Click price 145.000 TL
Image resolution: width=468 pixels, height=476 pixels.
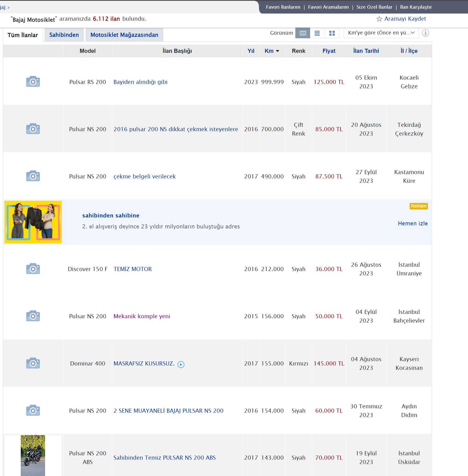click(329, 363)
